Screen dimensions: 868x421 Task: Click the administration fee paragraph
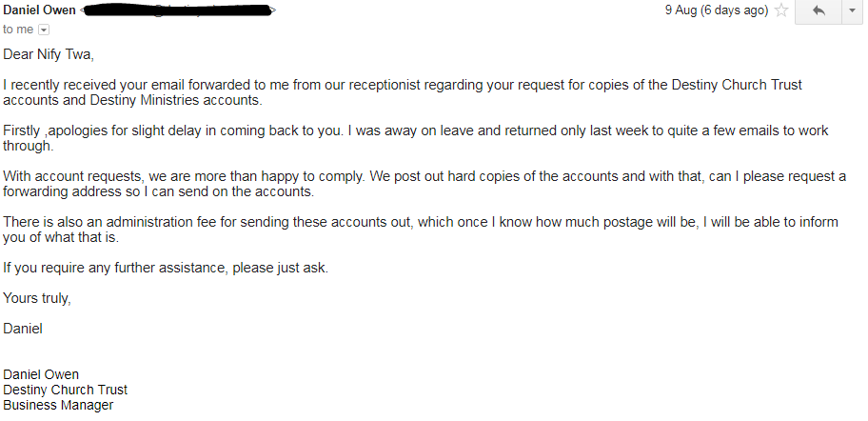click(x=421, y=230)
